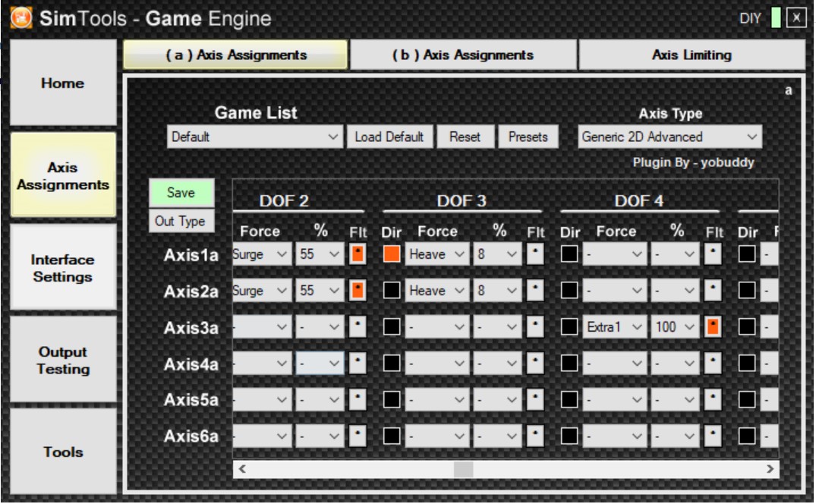
Task: Toggle Axis4a DOF 3 Dir box
Action: [x=392, y=363]
